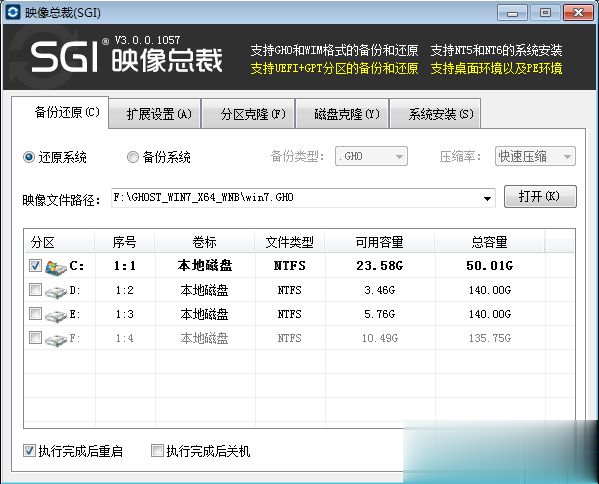Click the 135.75G total capacity cell
This screenshot has width=599, height=484.
coord(490,338)
